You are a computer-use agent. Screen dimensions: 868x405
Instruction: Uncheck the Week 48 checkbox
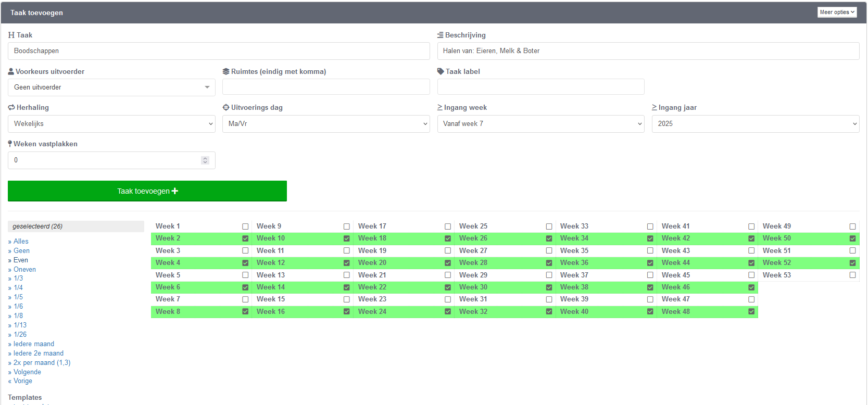(751, 311)
